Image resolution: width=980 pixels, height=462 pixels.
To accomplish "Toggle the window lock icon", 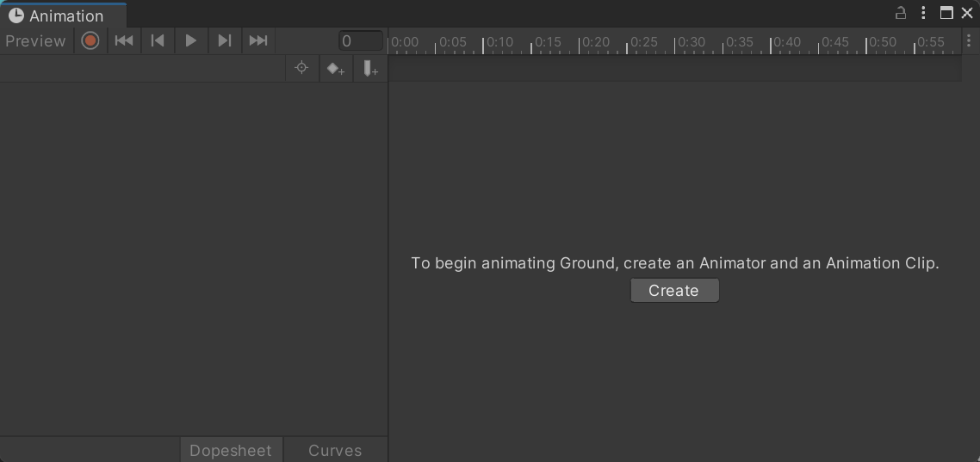I will pos(901,13).
